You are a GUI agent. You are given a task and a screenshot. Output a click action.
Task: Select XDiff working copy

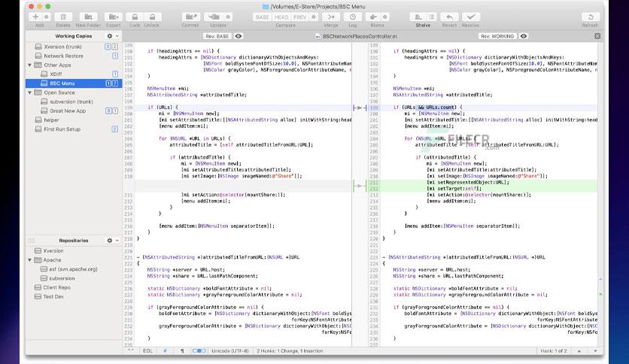point(74,74)
